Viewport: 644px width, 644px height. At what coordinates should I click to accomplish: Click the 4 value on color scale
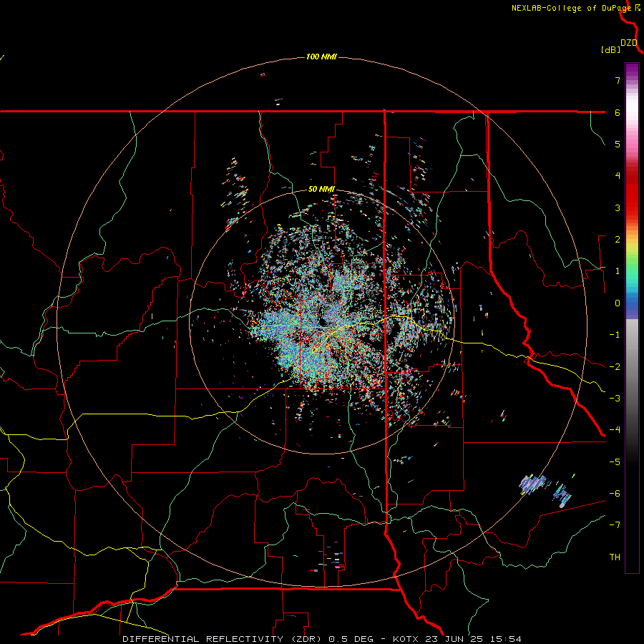click(618, 176)
